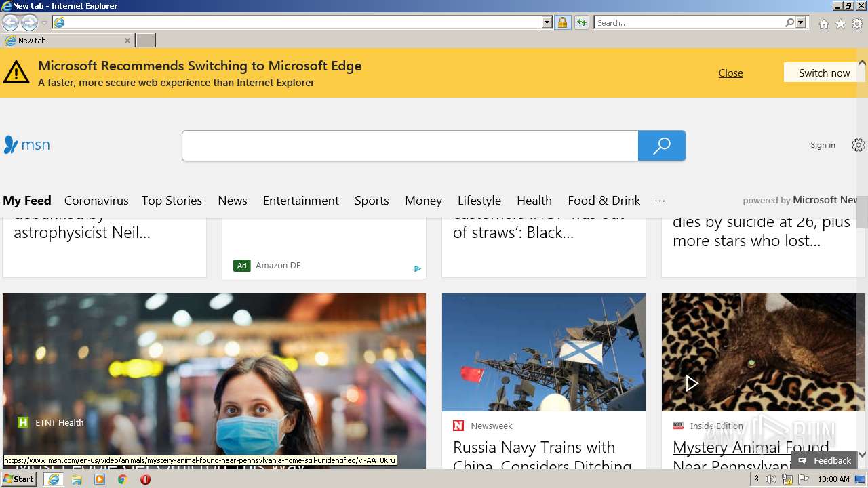Open the file explorer folder taskbar icon
This screenshot has width=868, height=488.
pyautogui.click(x=77, y=479)
